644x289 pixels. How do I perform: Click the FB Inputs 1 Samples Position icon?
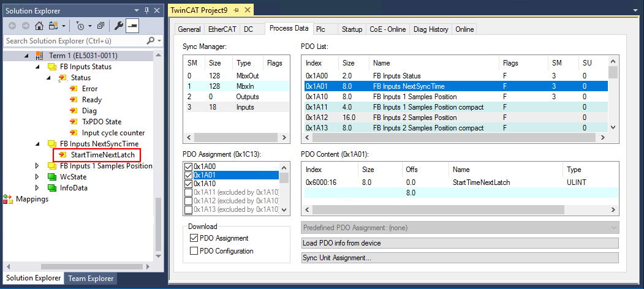tap(51, 166)
